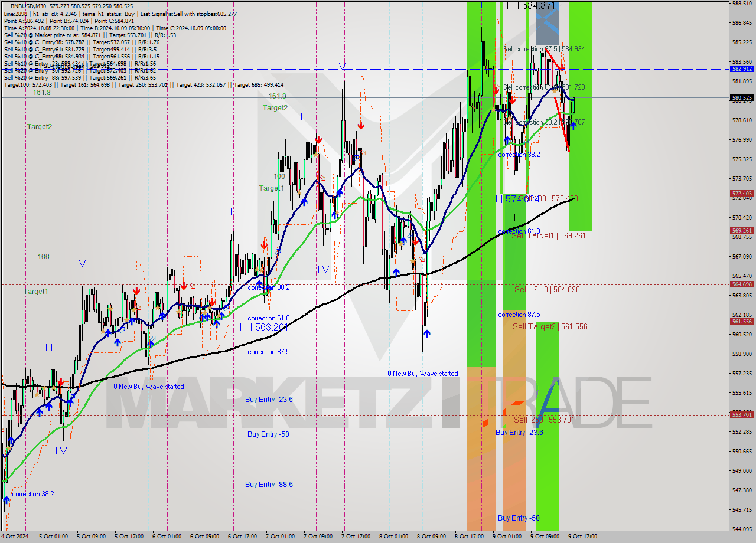Select the red 569.261 axis price tag
Screen dimensions: 756x543
point(742,231)
